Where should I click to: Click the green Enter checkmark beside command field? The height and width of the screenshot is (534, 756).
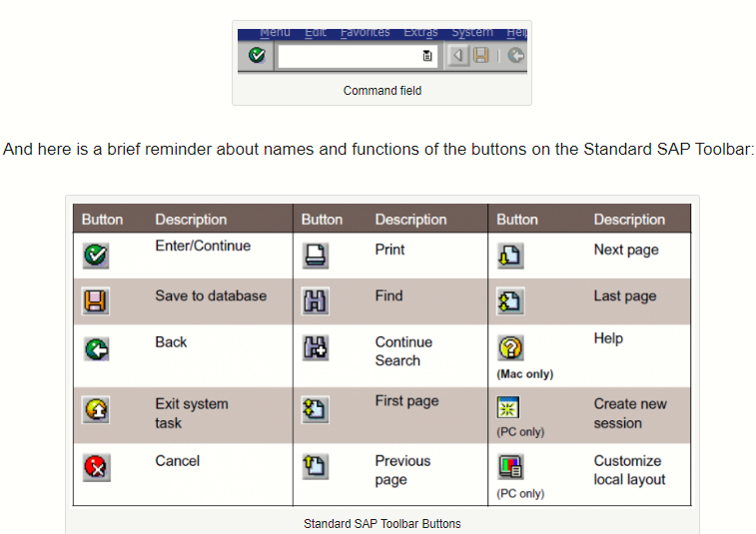(257, 56)
